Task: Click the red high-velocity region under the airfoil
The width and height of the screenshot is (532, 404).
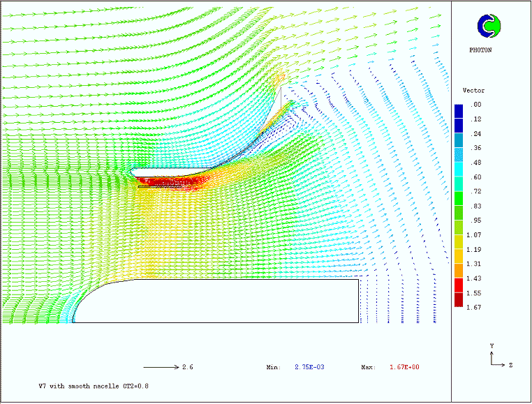Action: (165, 182)
